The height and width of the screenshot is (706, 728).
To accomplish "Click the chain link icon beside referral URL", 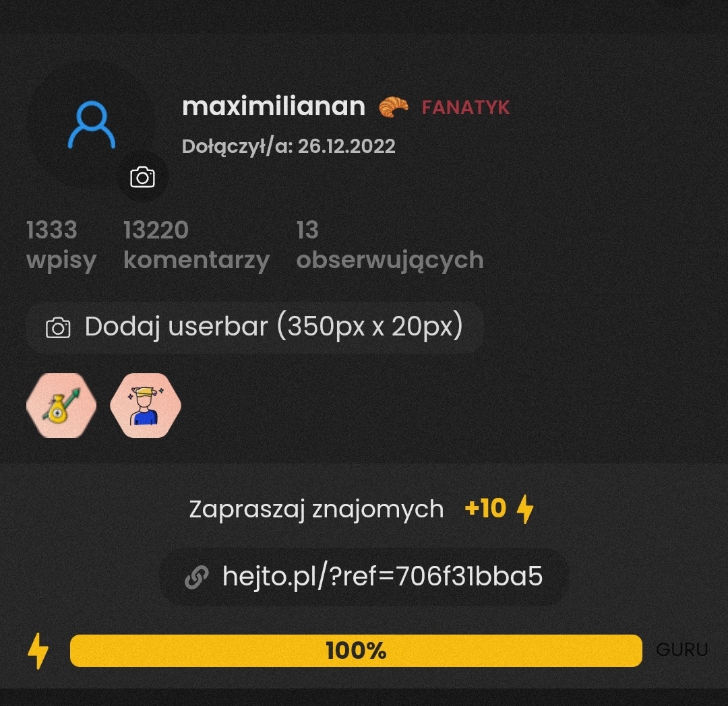I will [x=197, y=577].
